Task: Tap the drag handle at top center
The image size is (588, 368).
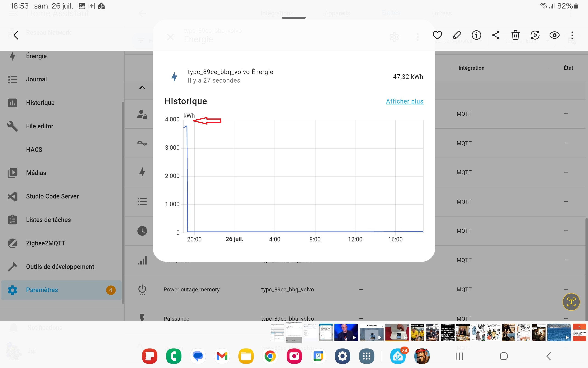Action: coord(294,17)
